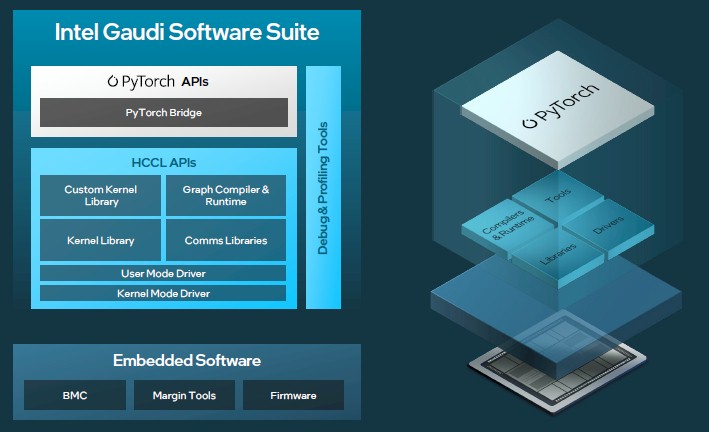Image resolution: width=709 pixels, height=432 pixels.
Task: Click the Custom Kernel Library block
Action: [100, 195]
